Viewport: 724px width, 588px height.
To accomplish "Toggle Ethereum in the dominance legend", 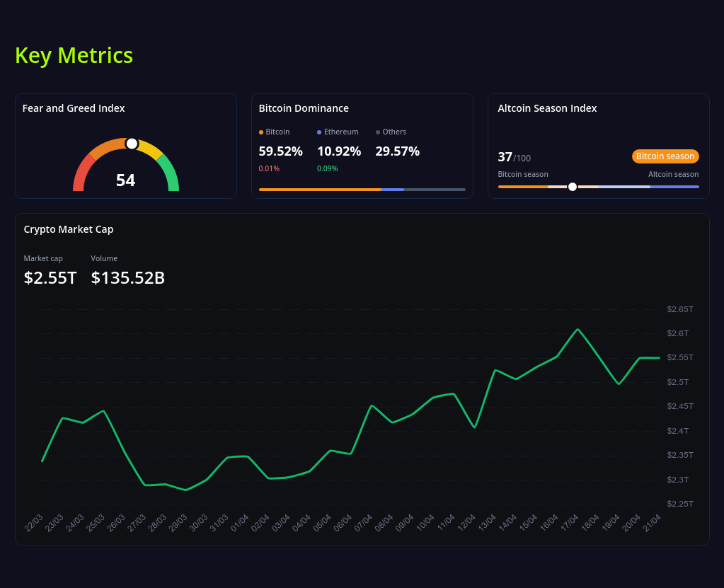I will point(338,132).
